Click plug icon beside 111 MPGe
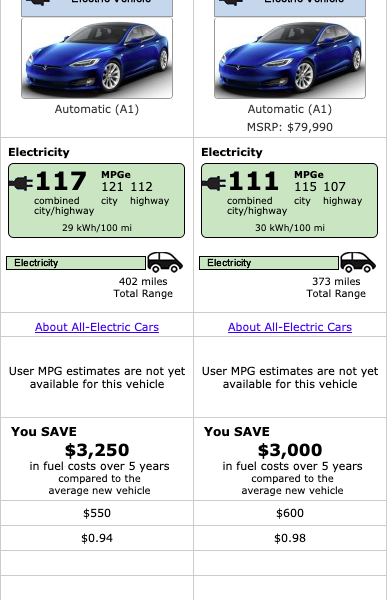This screenshot has width=387, height=600. click(x=214, y=183)
